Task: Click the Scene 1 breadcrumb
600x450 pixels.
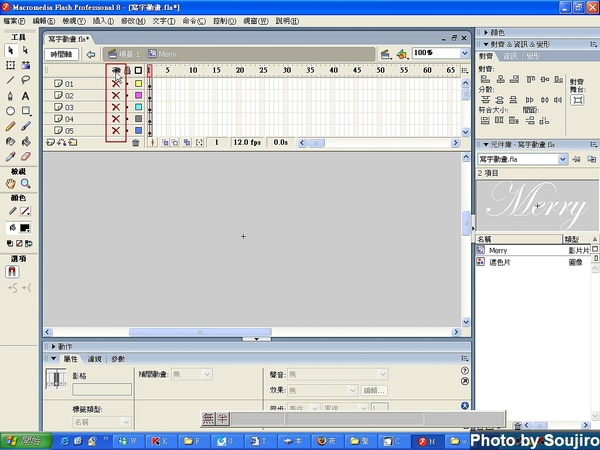Action: tap(124, 54)
